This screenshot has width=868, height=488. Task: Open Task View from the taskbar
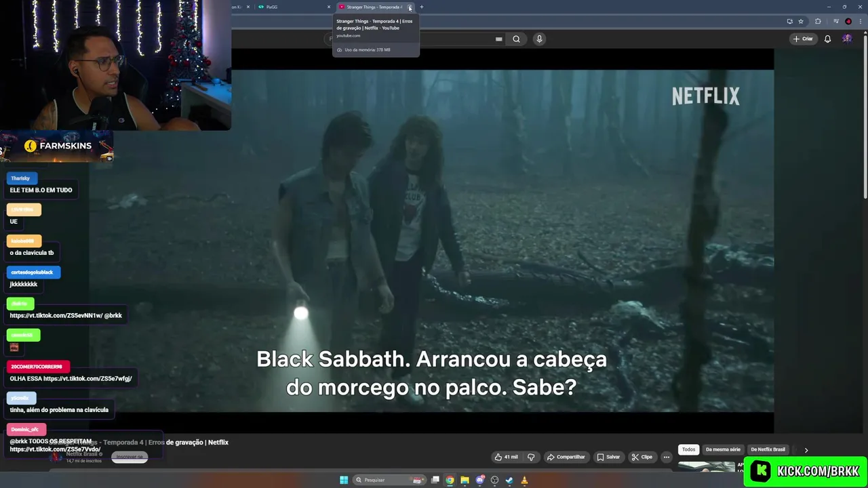[x=435, y=480]
